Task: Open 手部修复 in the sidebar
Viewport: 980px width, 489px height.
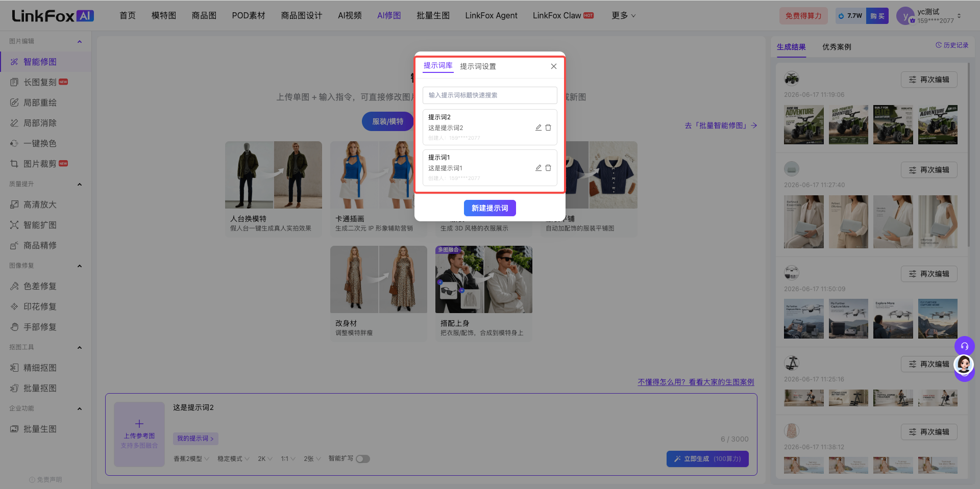Action: tap(45, 327)
